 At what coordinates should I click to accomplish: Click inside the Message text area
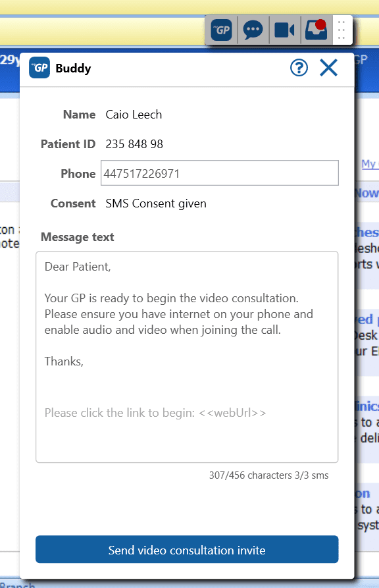(187, 357)
